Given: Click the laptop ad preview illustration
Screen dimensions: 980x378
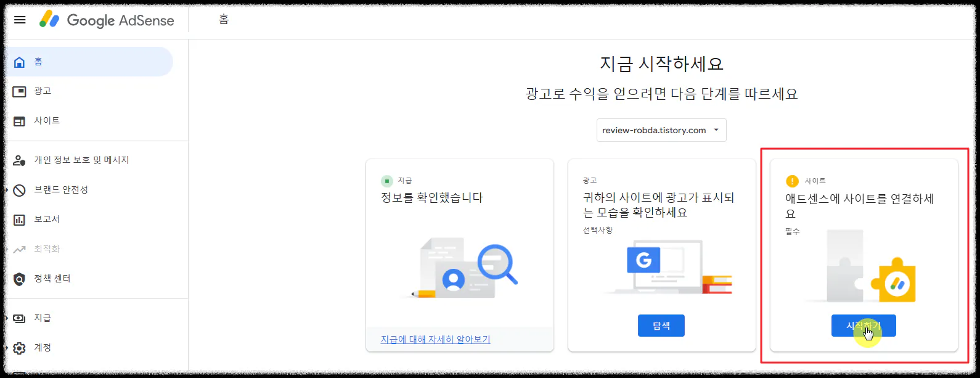Looking at the screenshot, I should tap(667, 267).
